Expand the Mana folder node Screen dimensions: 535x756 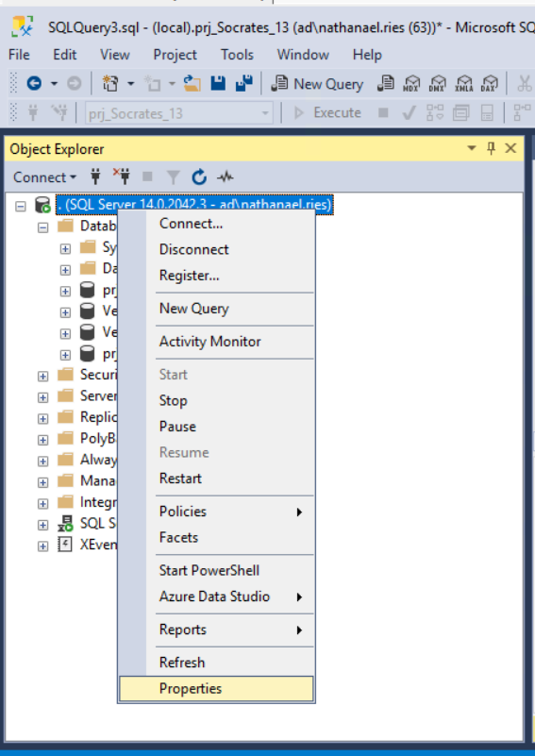[x=42, y=482]
